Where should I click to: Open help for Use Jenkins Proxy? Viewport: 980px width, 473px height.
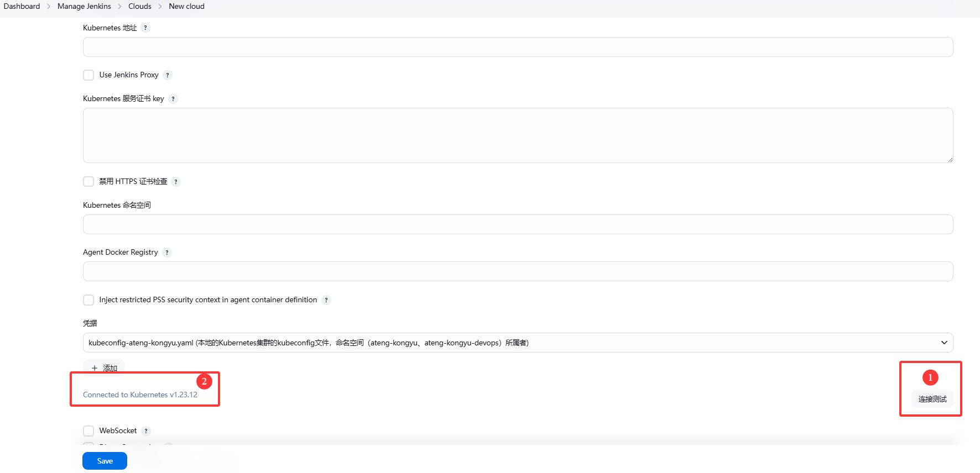[x=168, y=75]
